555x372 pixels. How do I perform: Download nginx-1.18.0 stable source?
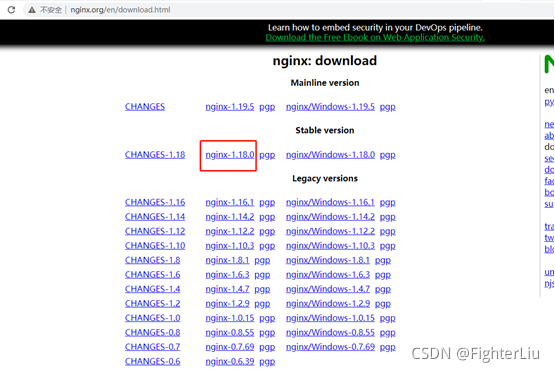tap(230, 155)
